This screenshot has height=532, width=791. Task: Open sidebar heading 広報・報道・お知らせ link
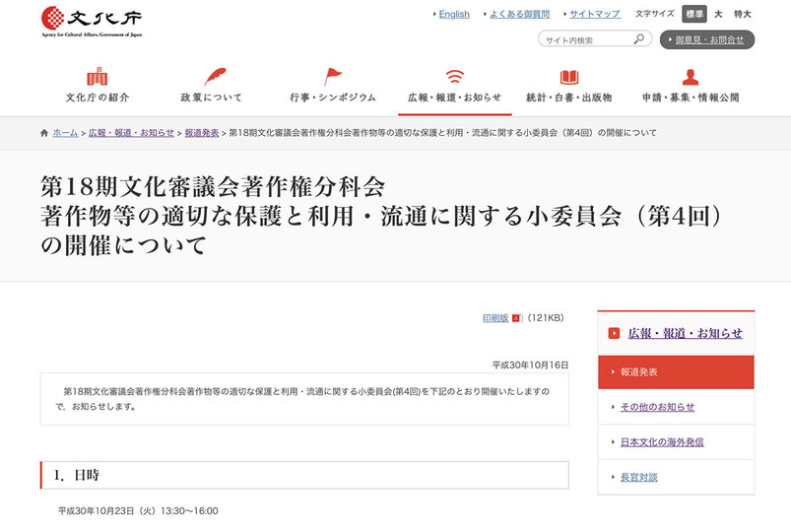click(x=685, y=333)
